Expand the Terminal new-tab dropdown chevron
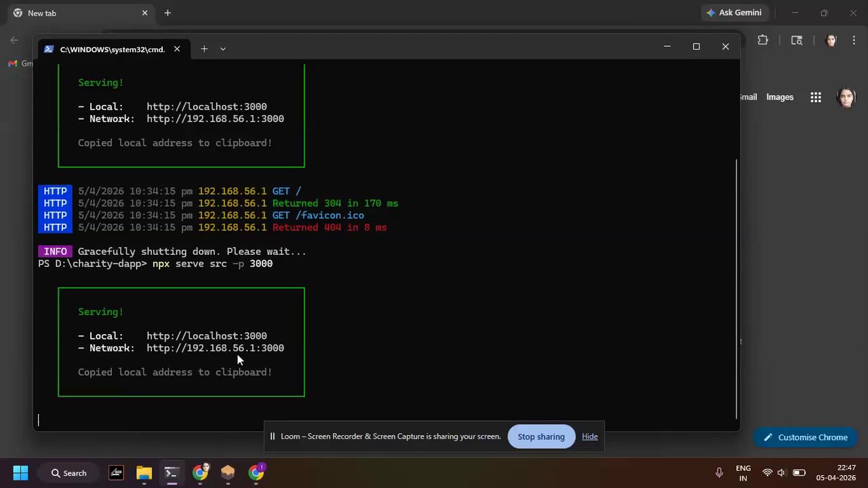This screenshot has height=488, width=868. tap(222, 49)
